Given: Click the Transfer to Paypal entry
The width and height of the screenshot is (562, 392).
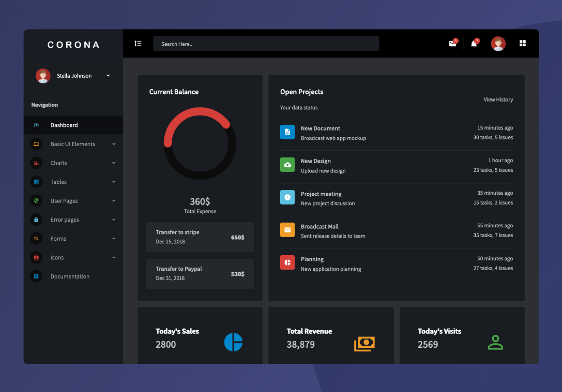Looking at the screenshot, I should (200, 274).
